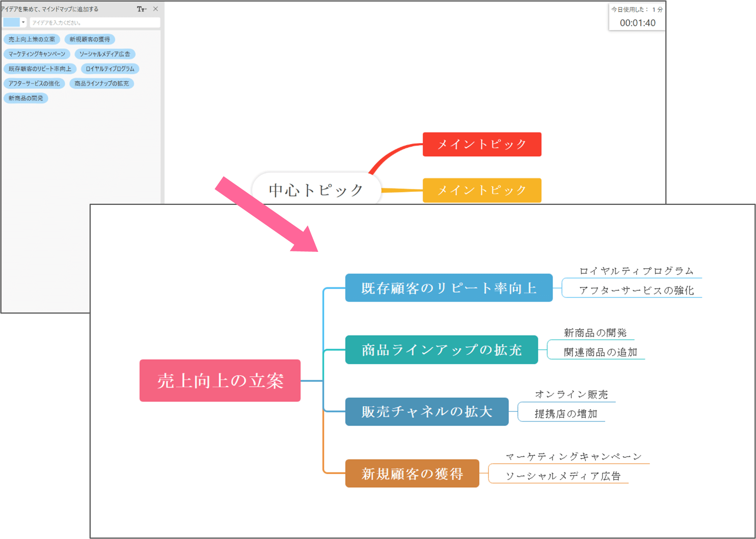Click the 00:01:40 usage timer
The image size is (756, 539).
point(637,23)
